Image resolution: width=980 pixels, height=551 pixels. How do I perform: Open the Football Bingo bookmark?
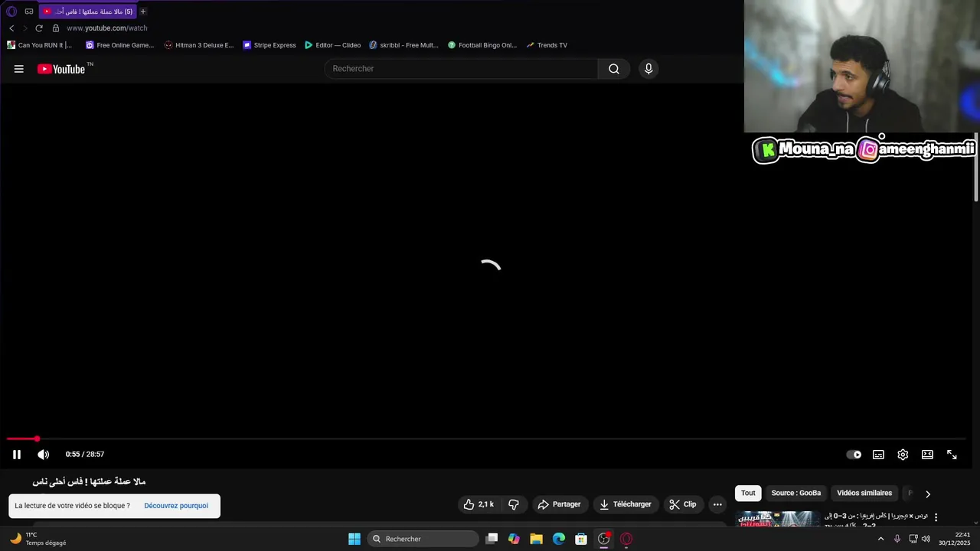(482, 45)
